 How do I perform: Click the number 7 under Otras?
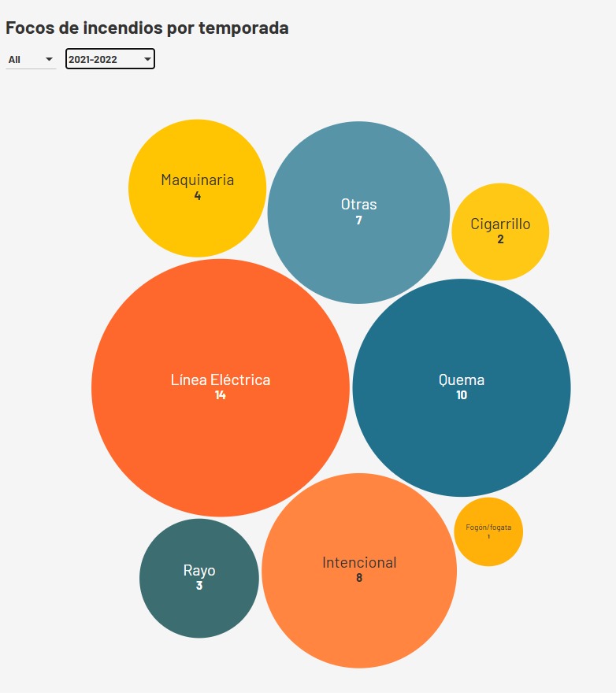pos(358,220)
